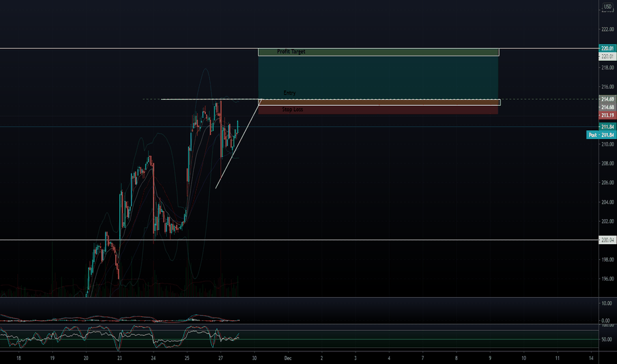Select date 11 on the time axis
617x364 pixels.
click(x=557, y=358)
